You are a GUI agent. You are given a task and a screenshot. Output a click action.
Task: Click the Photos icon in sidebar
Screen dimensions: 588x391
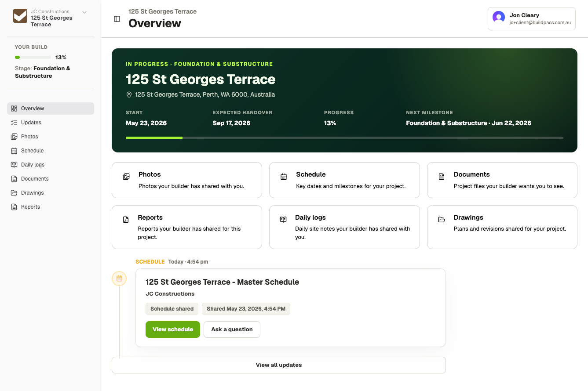(x=14, y=137)
